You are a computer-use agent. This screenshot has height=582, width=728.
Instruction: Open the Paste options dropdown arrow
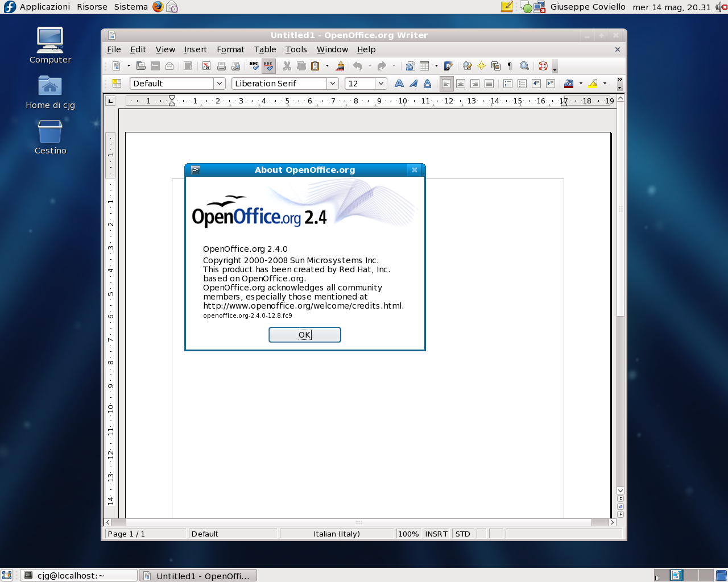pos(327,66)
